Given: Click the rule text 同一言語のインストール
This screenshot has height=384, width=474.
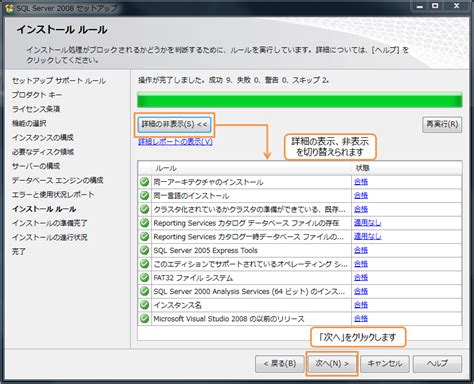Looking at the screenshot, I should 191,196.
